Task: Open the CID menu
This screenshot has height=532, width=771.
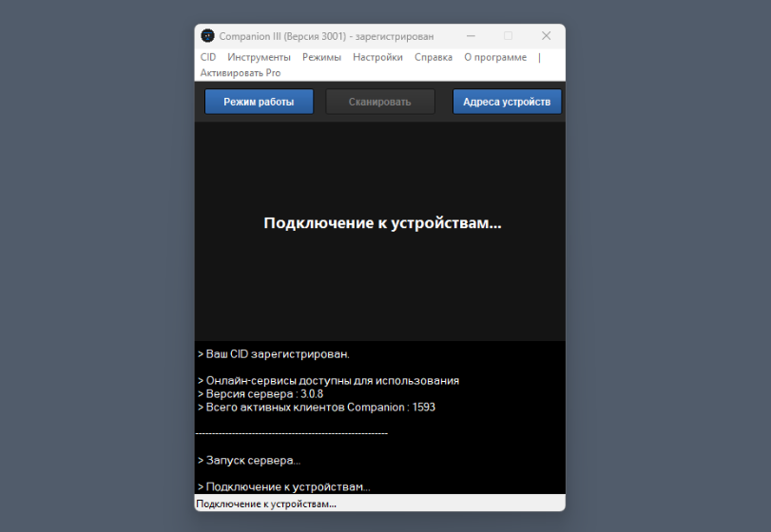Action: (x=208, y=57)
